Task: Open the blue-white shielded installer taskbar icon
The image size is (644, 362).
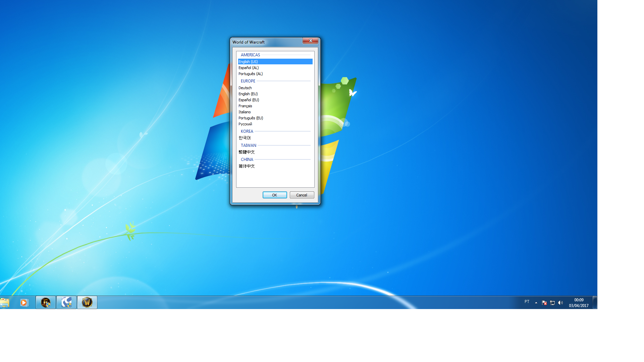Action: tap(66, 303)
